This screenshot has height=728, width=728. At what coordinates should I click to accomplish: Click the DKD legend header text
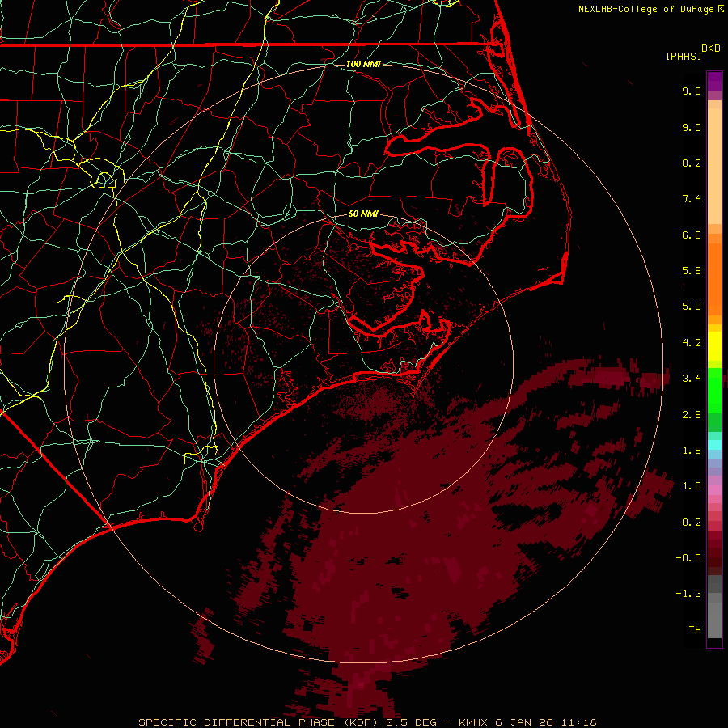pyautogui.click(x=711, y=49)
